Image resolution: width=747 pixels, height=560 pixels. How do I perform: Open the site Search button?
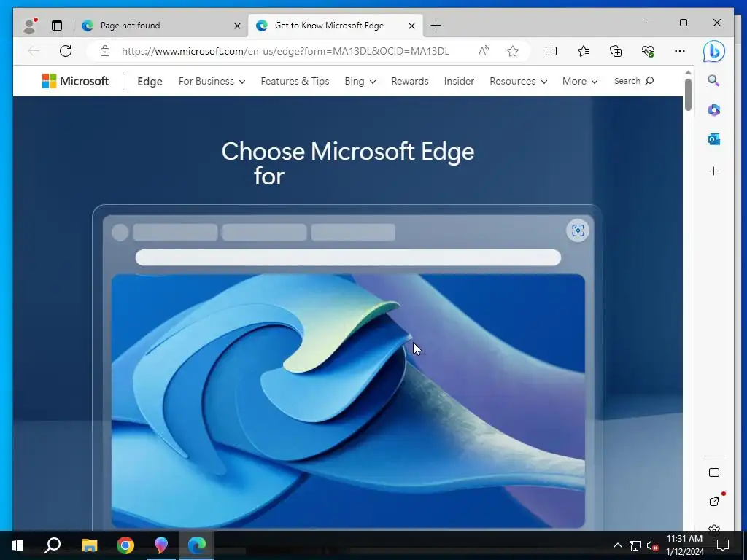[x=634, y=81]
